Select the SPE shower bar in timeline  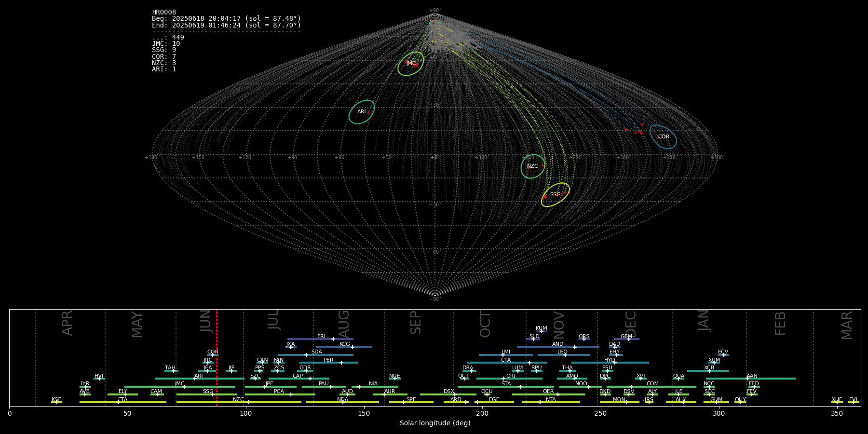point(411,402)
